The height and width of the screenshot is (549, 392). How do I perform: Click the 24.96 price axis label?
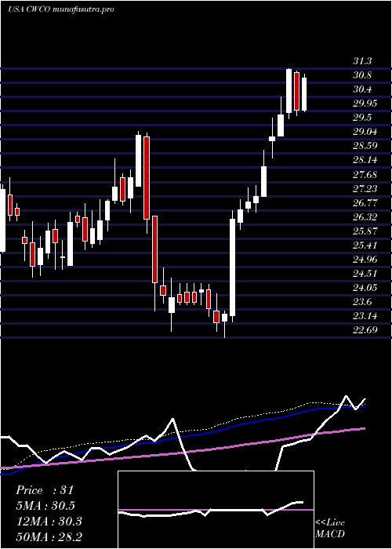[365, 260]
